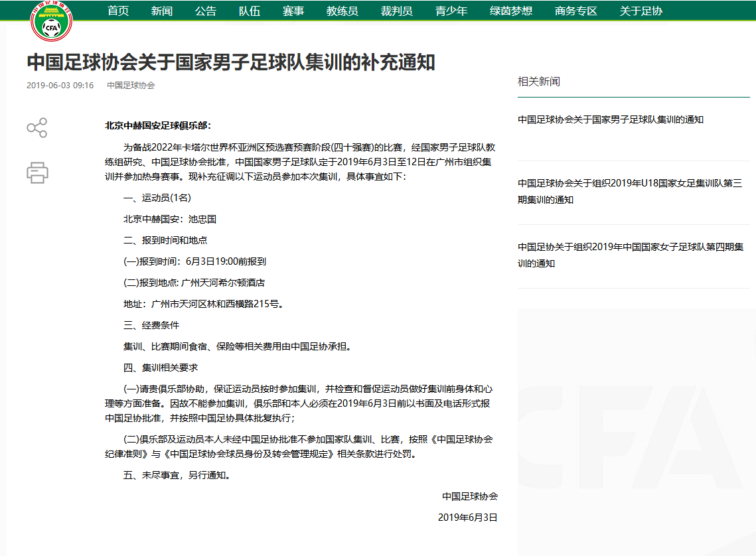Click the line 集训、比赛期间食宿、保险等相关费用

[x=239, y=346]
